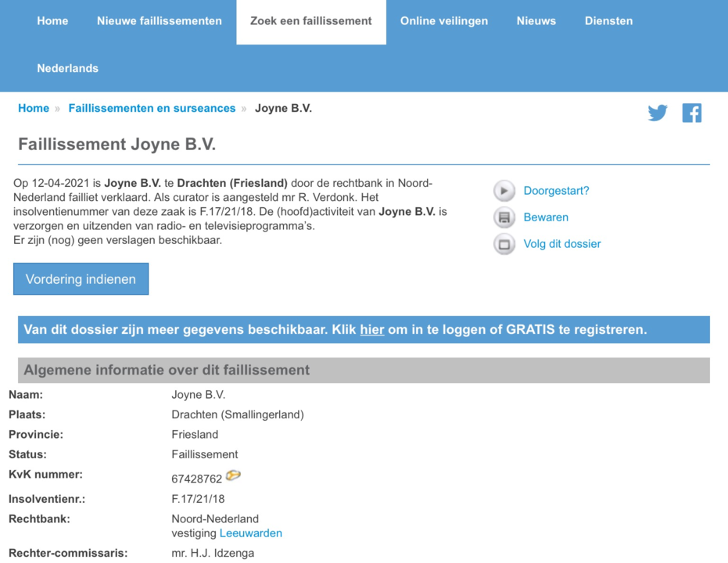Click the Doorgestart? text link
Viewport: 728px width, 563px height.
click(x=556, y=191)
